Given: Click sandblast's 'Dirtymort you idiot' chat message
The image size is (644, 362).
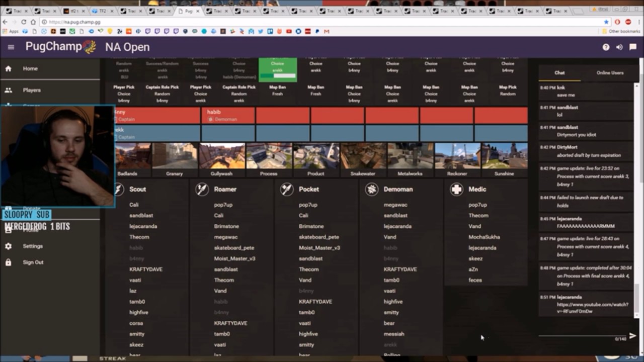Looking at the screenshot, I should click(576, 135).
